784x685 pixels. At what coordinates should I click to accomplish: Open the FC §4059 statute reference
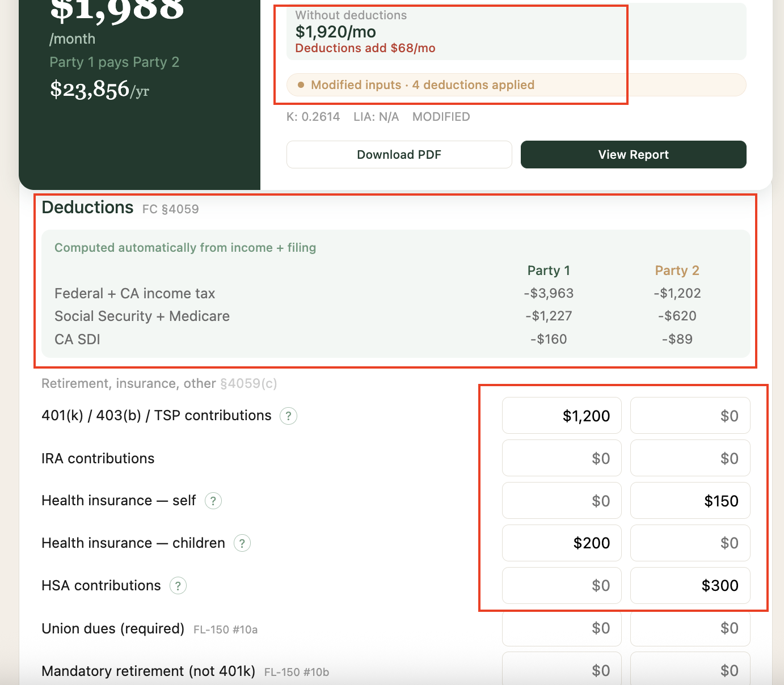(170, 209)
